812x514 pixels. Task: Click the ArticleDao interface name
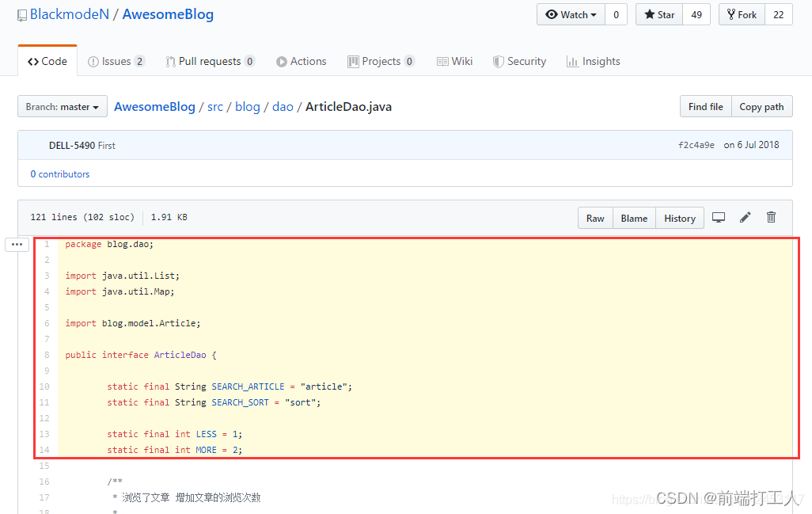click(180, 355)
